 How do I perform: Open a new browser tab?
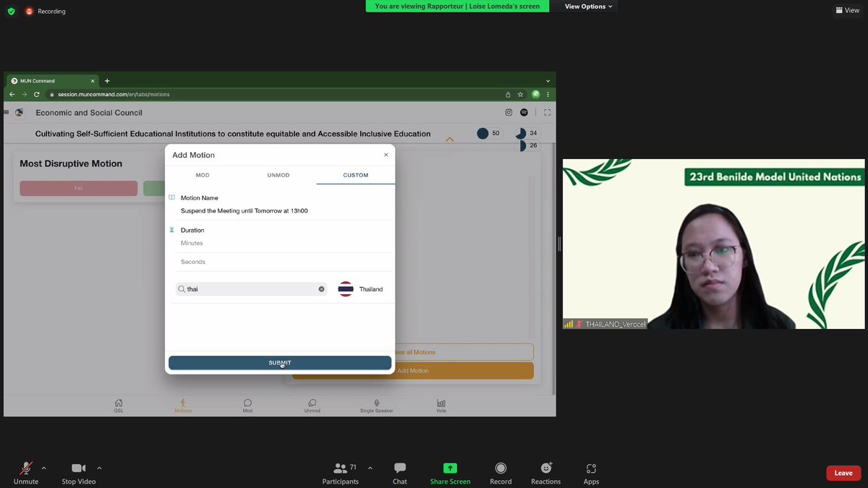[107, 81]
